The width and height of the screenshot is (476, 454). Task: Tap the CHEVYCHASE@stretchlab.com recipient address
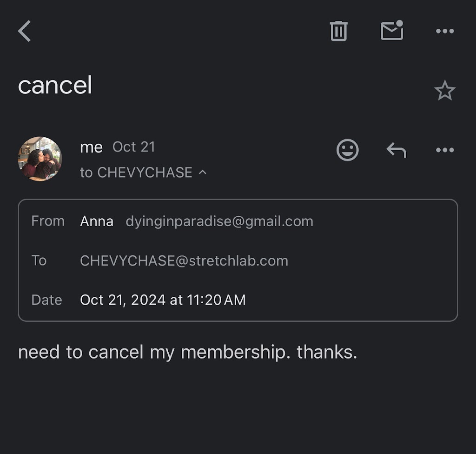pyautogui.click(x=184, y=260)
